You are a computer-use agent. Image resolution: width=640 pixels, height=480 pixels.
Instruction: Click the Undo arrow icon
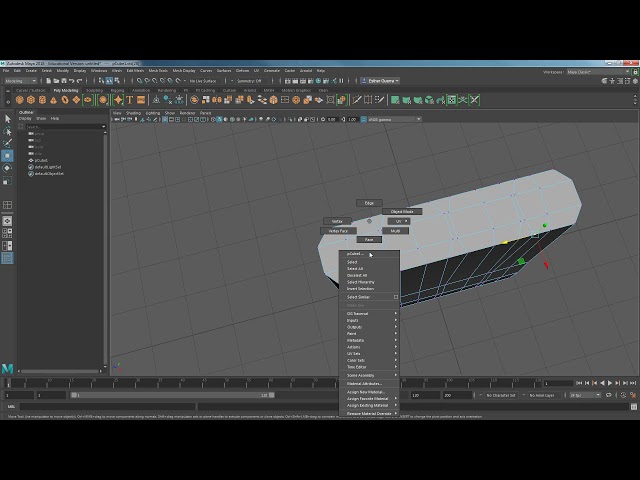(71, 81)
